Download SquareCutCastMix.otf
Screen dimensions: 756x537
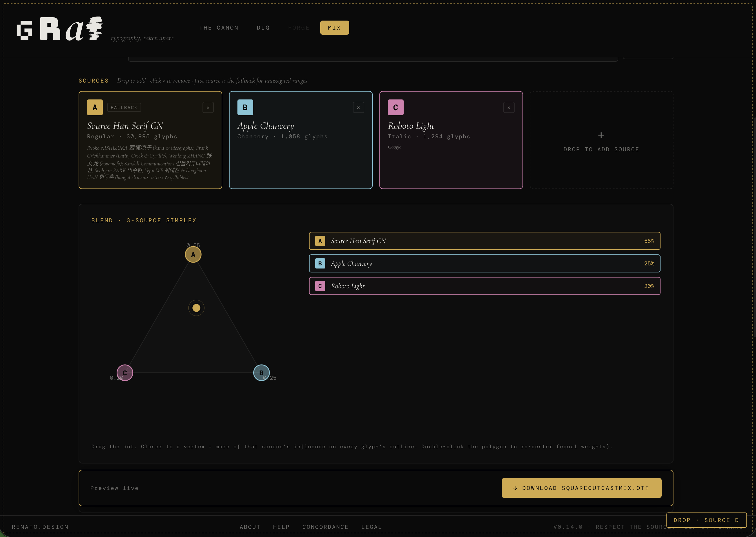coord(581,488)
